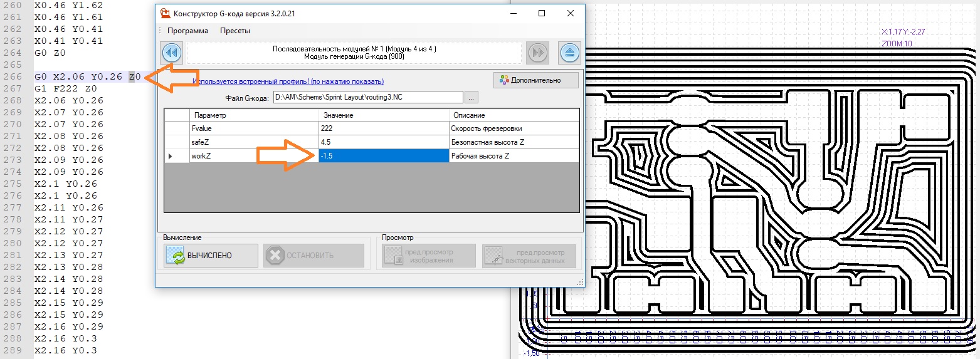This screenshot has height=359, width=980.
Task: Click the workZ row selector arrow
Action: (x=177, y=156)
